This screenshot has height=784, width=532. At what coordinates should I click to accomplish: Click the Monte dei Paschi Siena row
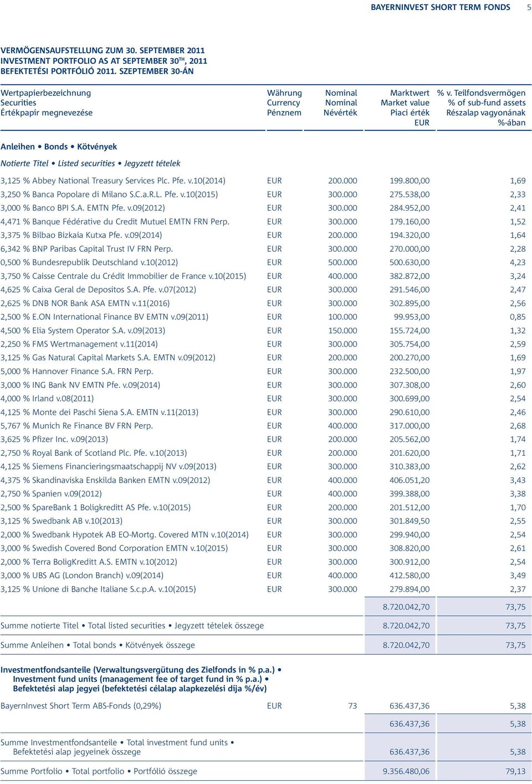(263, 412)
